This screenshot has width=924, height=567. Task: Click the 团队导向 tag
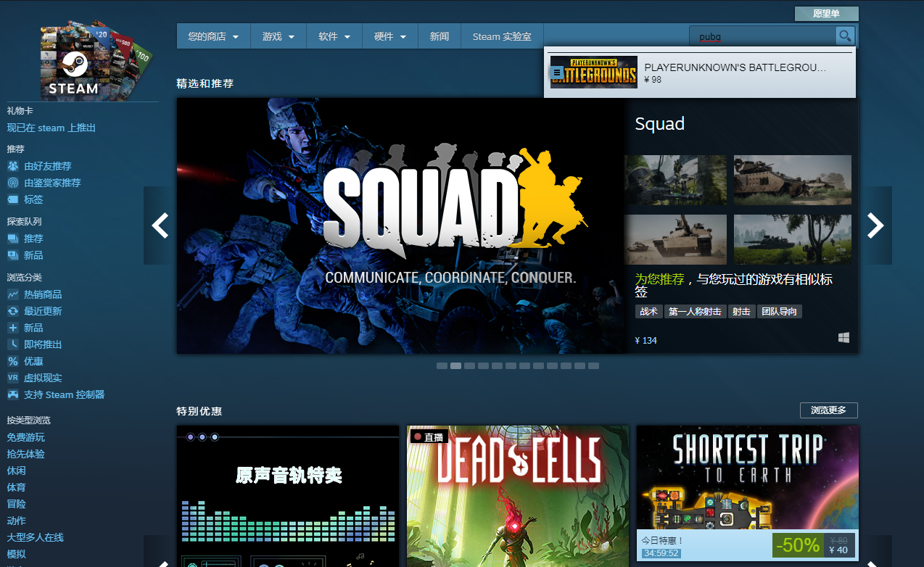tap(780, 312)
